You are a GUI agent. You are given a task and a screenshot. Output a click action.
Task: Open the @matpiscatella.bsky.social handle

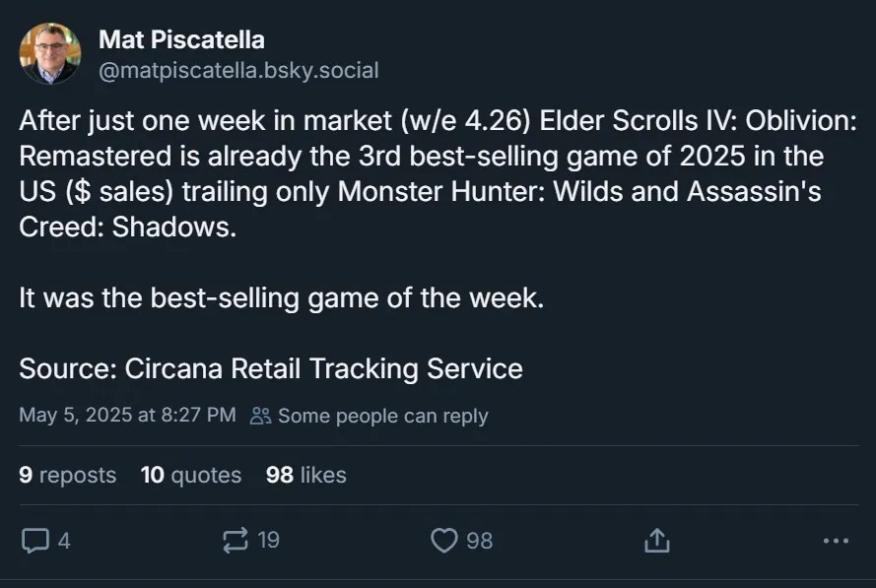[238, 71]
